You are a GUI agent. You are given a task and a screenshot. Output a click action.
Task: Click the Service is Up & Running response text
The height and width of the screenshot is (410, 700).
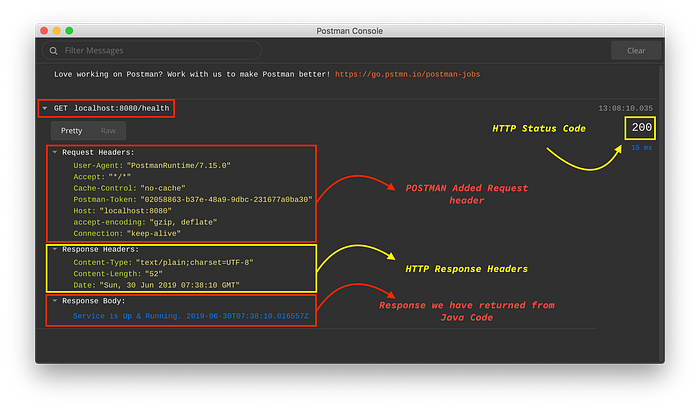coord(191,316)
